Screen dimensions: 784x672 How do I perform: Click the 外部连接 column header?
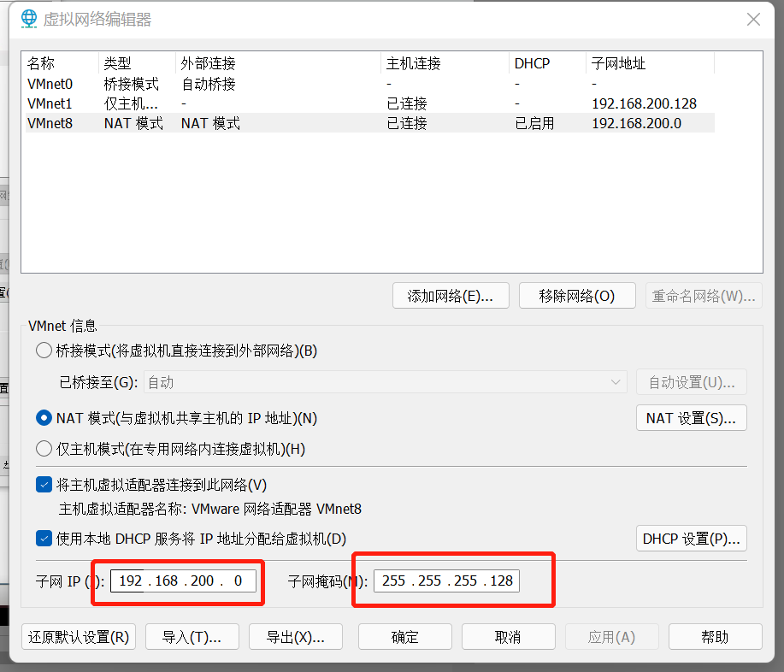point(279,63)
